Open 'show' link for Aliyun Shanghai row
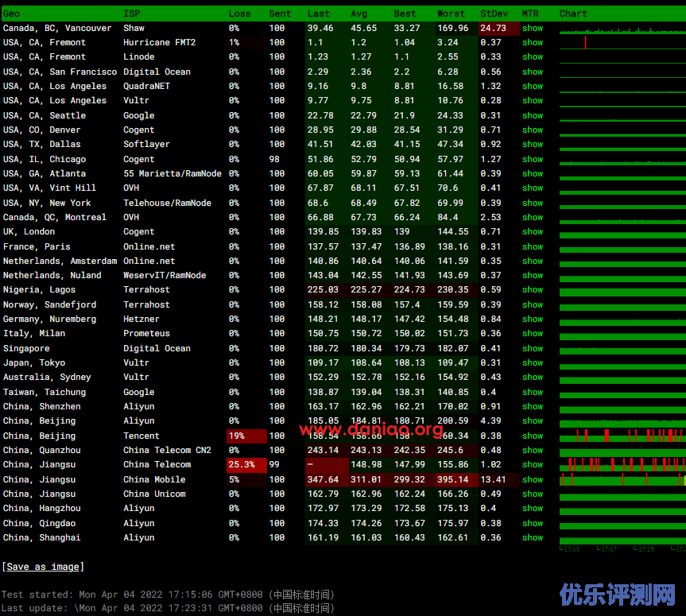 click(x=533, y=537)
